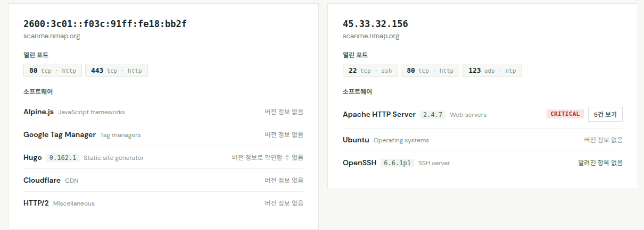
Task: Click Apache version tag 2.4.7
Action: tap(433, 115)
